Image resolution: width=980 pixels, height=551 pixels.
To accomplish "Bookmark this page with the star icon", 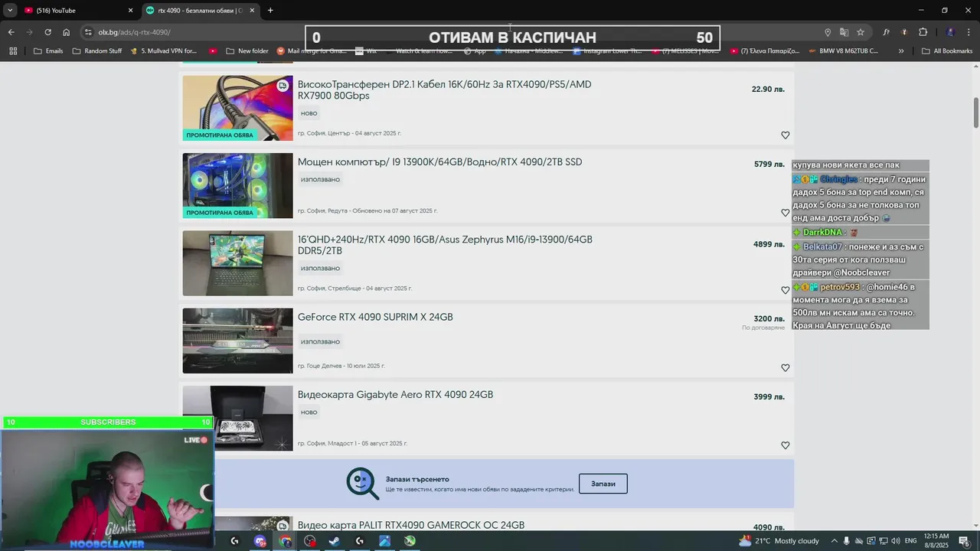I will (861, 32).
